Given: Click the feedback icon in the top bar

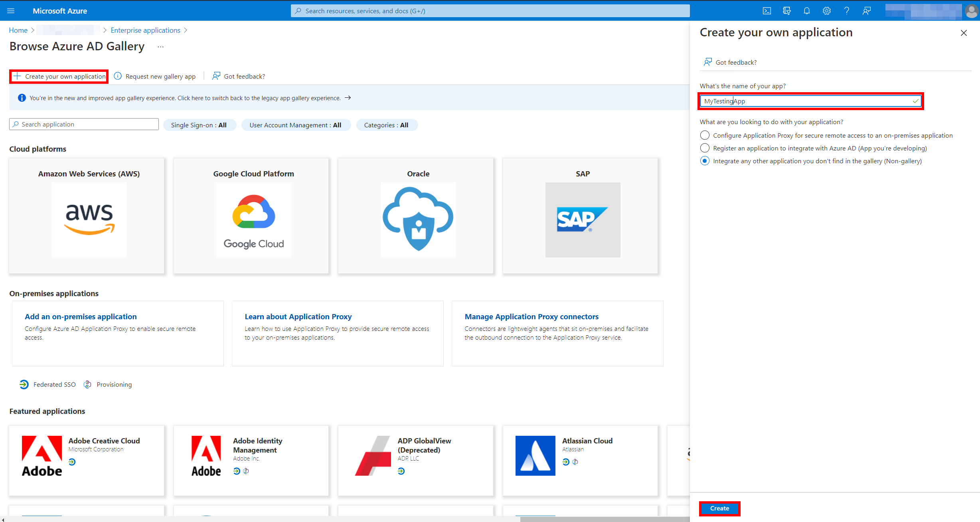Looking at the screenshot, I should click(x=866, y=11).
